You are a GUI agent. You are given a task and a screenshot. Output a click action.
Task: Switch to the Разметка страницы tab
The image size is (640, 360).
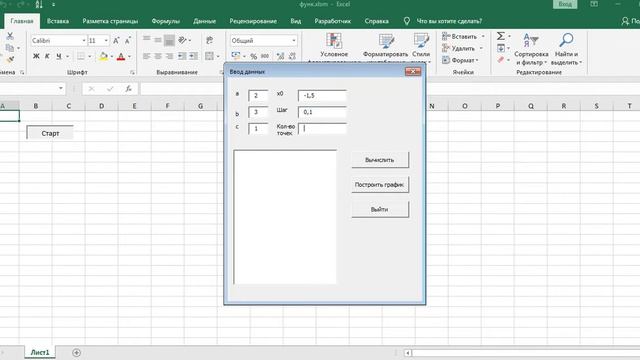point(110,21)
